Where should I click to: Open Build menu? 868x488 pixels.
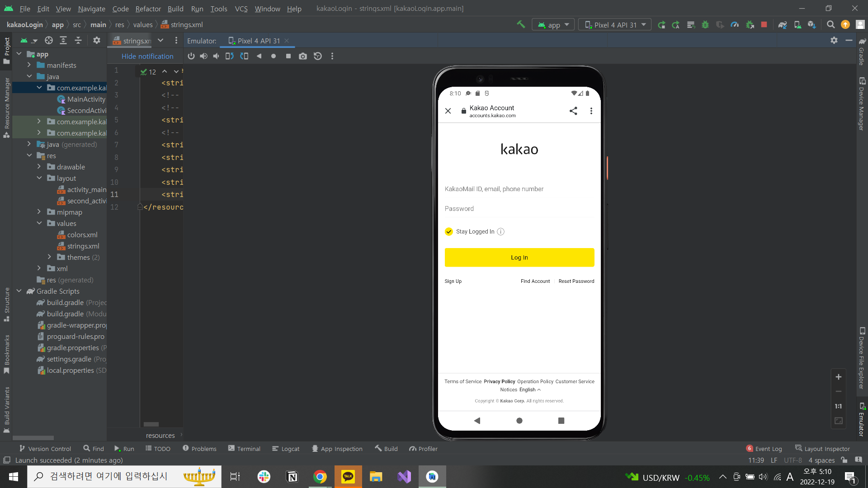[x=175, y=9]
